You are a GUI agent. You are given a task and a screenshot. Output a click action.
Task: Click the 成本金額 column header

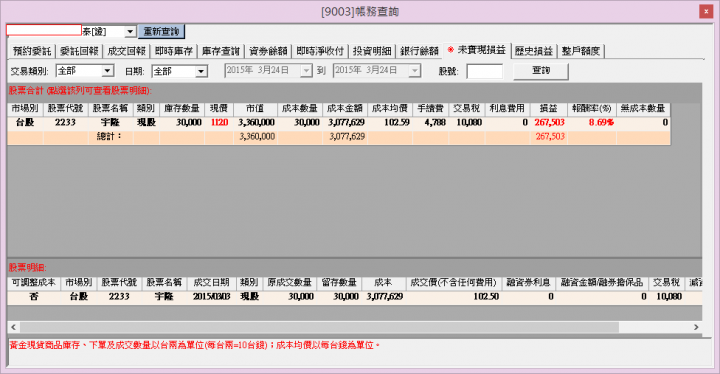[x=344, y=108]
